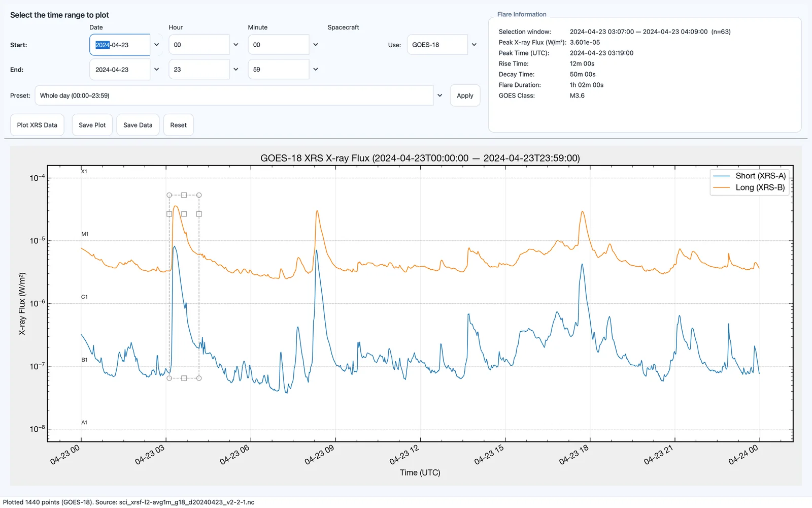Click the Short (XRS-A) legend entry

(750, 176)
